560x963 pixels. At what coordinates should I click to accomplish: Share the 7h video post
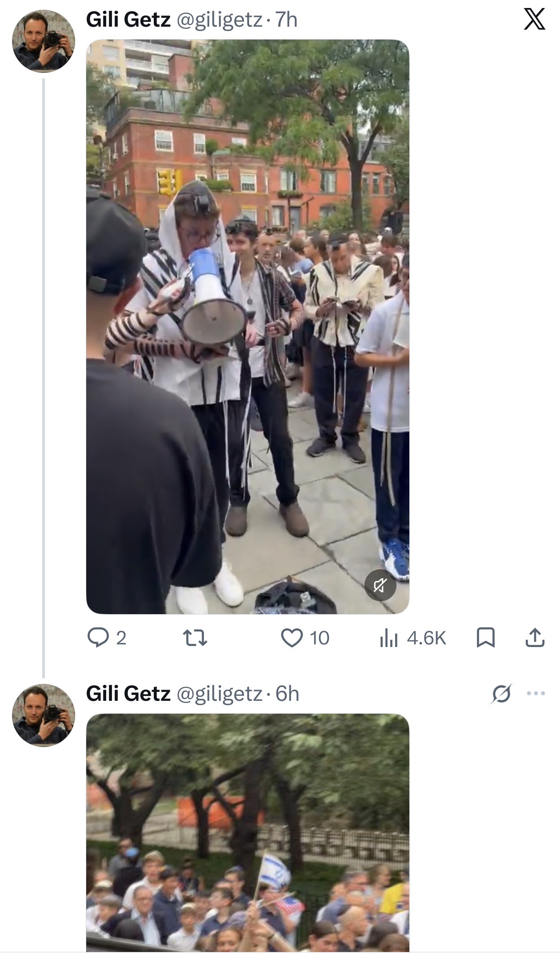click(x=535, y=638)
